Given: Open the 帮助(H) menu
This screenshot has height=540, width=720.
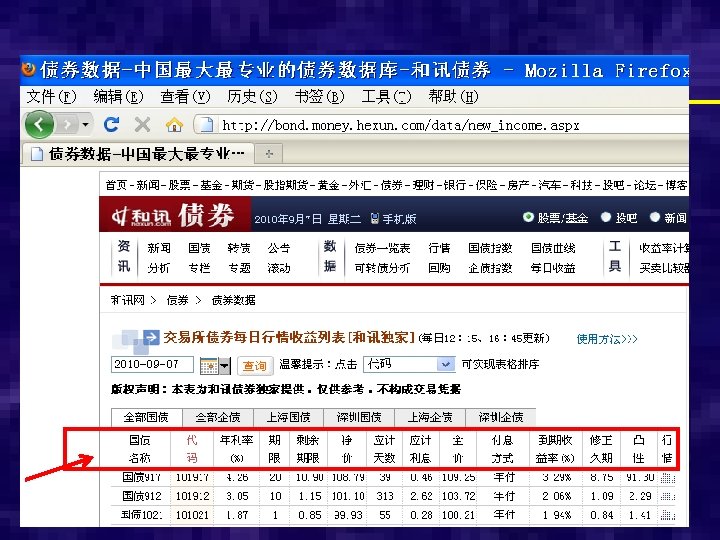Looking at the screenshot, I should [x=453, y=96].
